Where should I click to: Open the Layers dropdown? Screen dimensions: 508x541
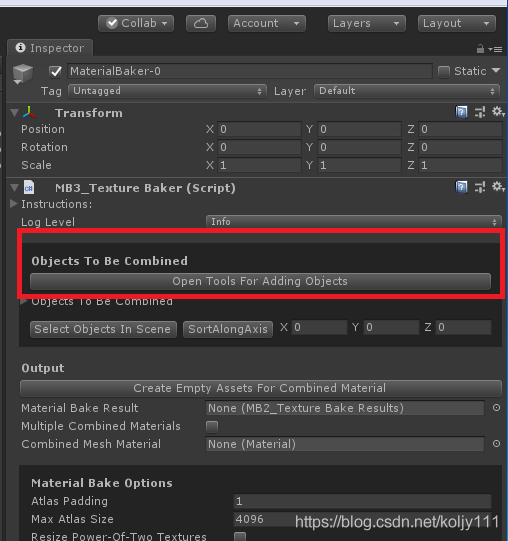tap(367, 23)
